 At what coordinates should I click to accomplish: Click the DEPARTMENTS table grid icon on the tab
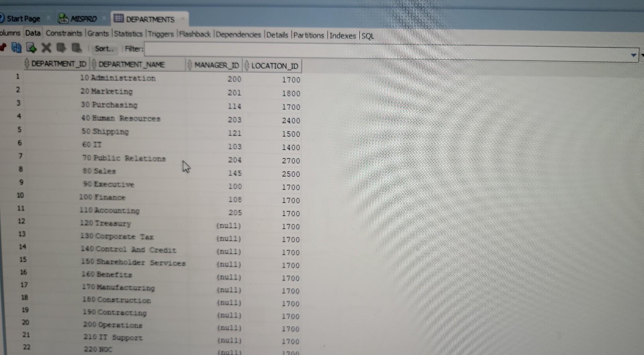point(118,19)
